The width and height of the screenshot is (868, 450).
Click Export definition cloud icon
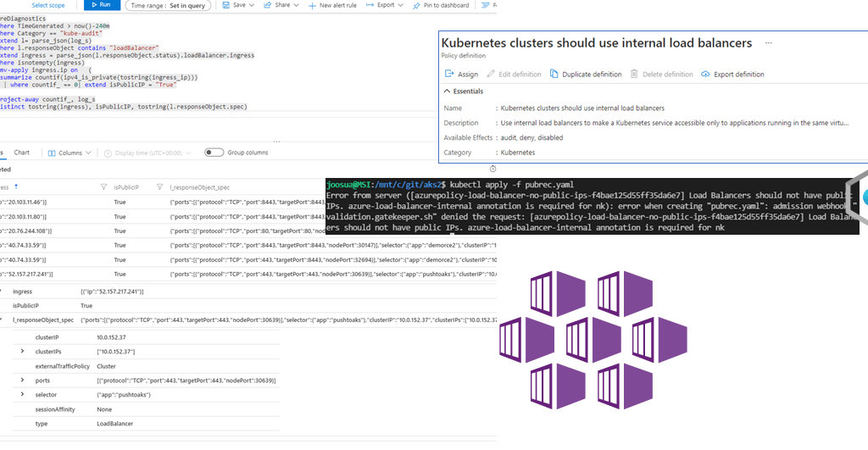[x=705, y=74]
